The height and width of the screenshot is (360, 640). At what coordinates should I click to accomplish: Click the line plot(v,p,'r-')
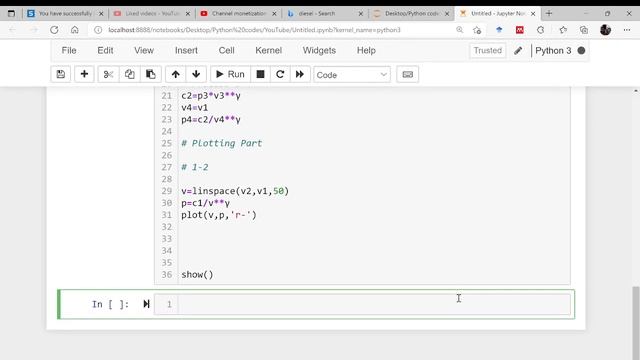(x=219, y=215)
